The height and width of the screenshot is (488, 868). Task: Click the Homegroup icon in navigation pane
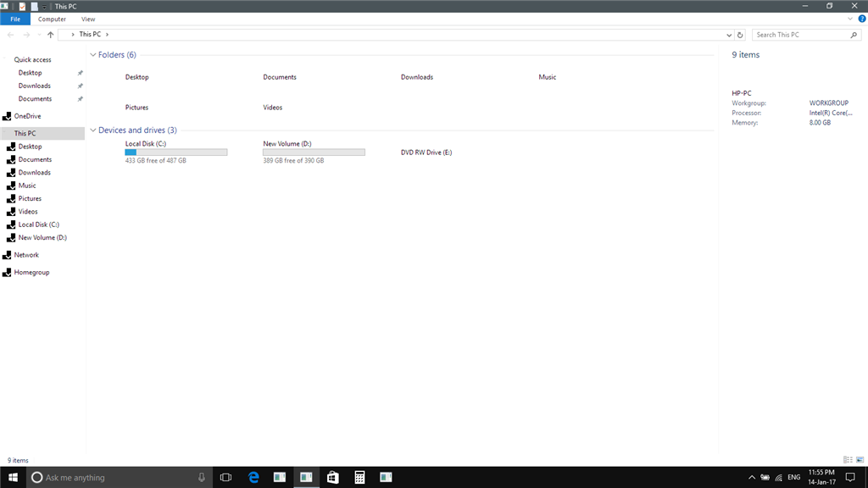(x=7, y=273)
